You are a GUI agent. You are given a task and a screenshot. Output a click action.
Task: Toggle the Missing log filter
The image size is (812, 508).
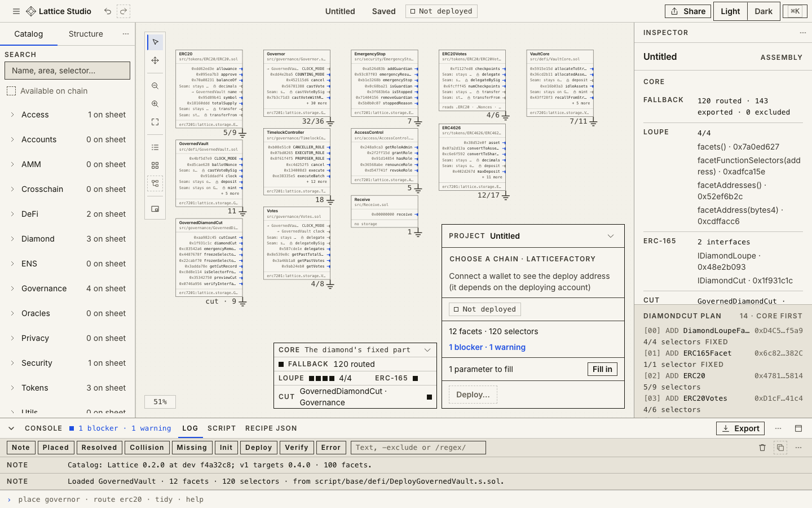pyautogui.click(x=192, y=448)
